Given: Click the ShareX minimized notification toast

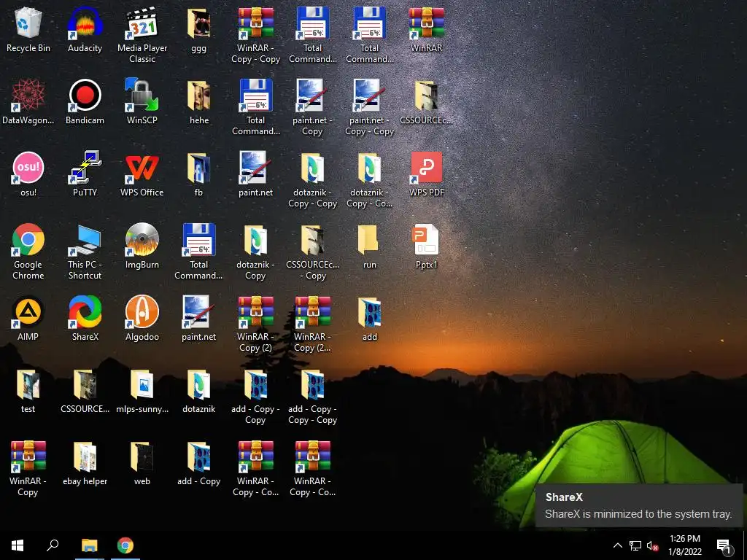Looking at the screenshot, I should (638, 505).
